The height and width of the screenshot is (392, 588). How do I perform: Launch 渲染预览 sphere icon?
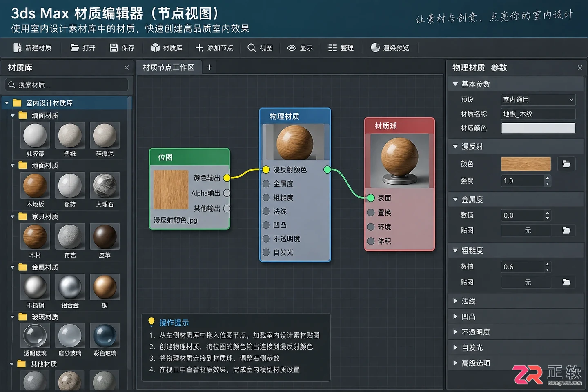coord(375,48)
